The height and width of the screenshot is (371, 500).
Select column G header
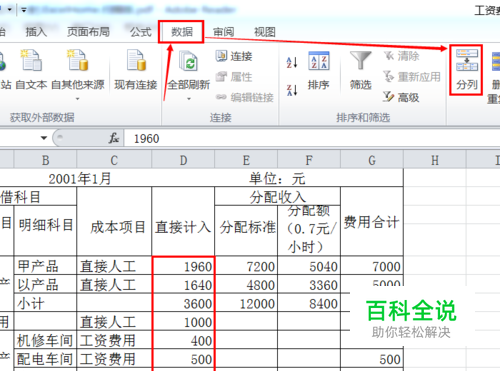click(372, 160)
